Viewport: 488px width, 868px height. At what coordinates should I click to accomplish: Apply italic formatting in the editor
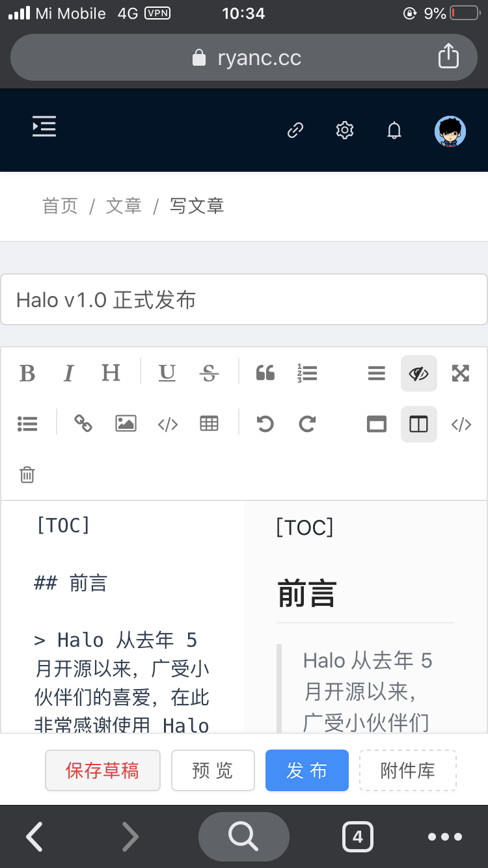point(68,373)
